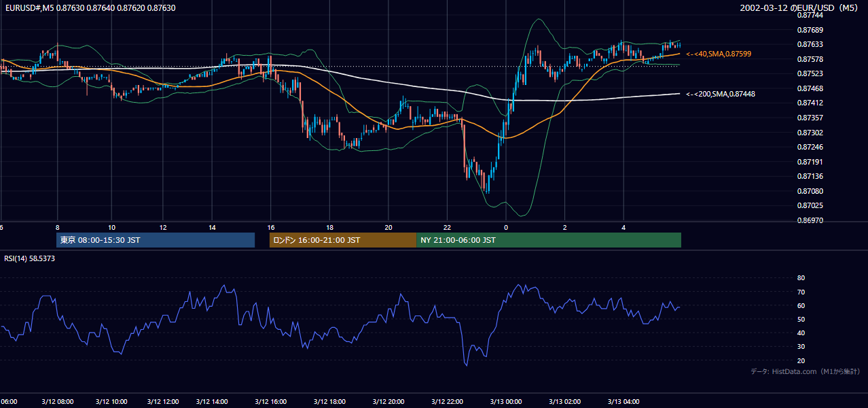Click price axis label 0.87689
This screenshot has width=868, height=408.
(x=810, y=30)
